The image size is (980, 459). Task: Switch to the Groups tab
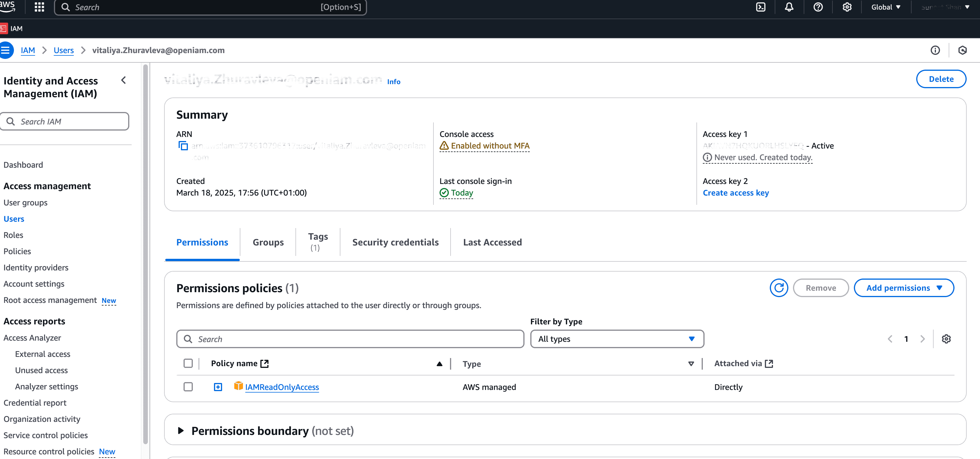268,243
